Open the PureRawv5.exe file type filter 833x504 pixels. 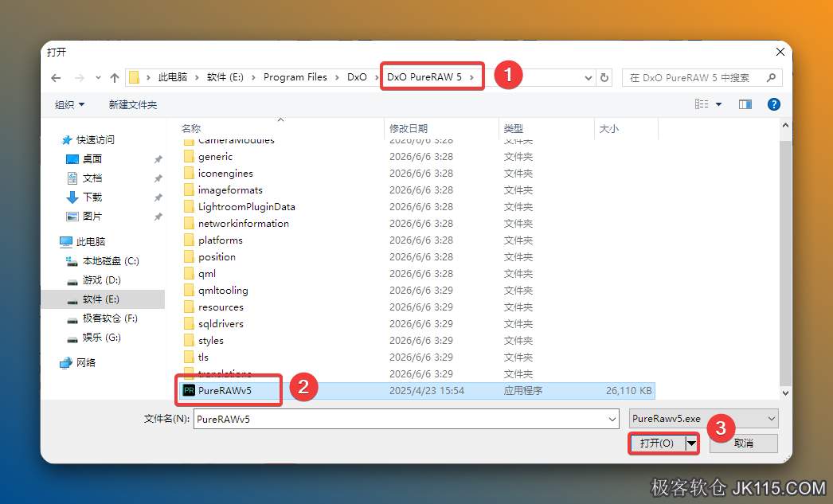pyautogui.click(x=703, y=419)
